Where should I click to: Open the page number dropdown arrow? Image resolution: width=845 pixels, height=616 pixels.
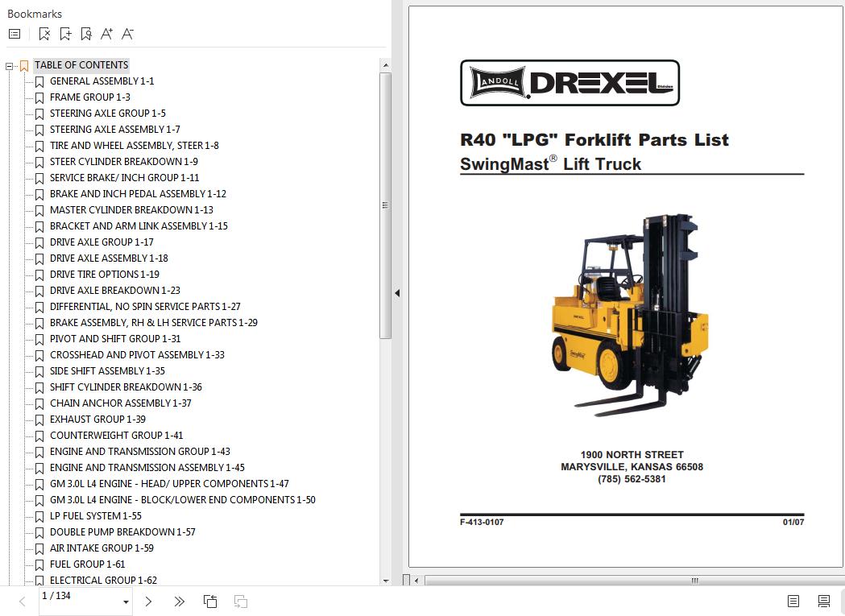pyautogui.click(x=126, y=602)
